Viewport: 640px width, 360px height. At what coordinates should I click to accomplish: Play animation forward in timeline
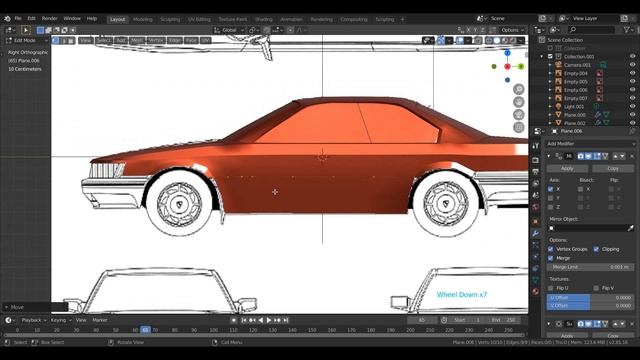point(269,320)
